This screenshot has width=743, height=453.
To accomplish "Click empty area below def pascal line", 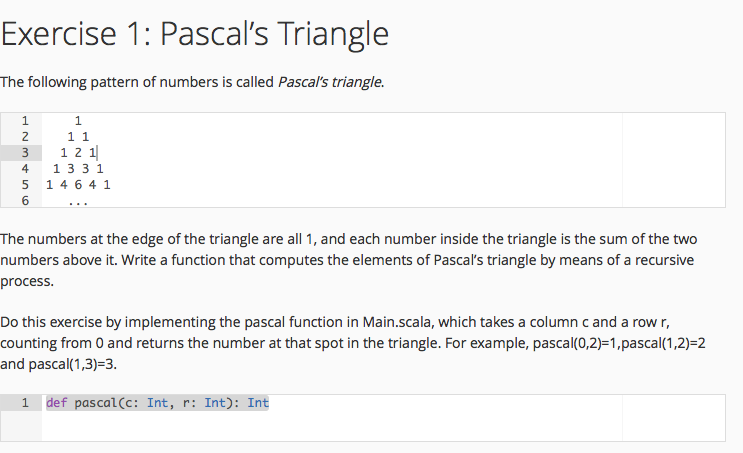I will tap(332, 426).
